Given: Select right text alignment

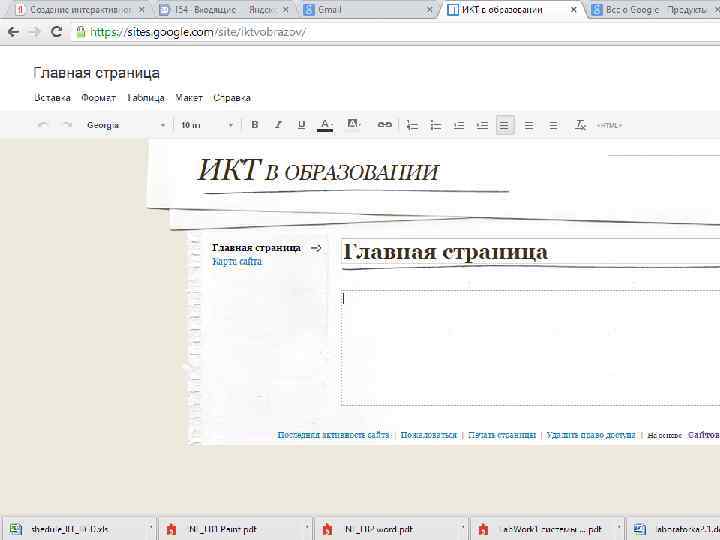Looking at the screenshot, I should (x=553, y=125).
